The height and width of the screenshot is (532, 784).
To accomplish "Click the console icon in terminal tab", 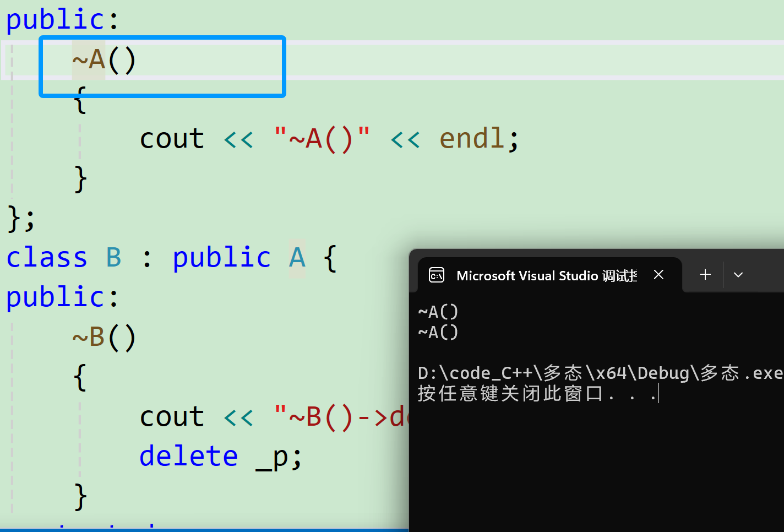I will (x=437, y=275).
